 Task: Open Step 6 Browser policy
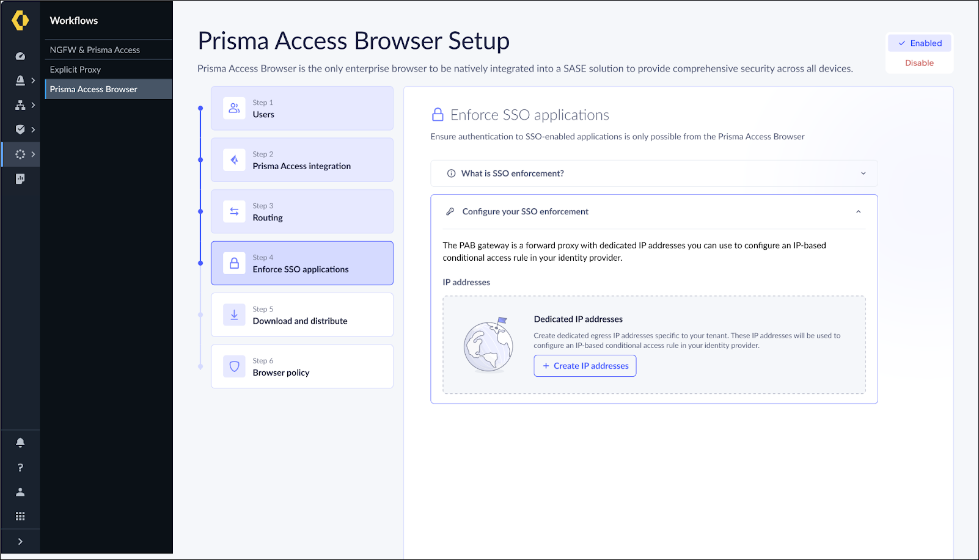(x=302, y=367)
